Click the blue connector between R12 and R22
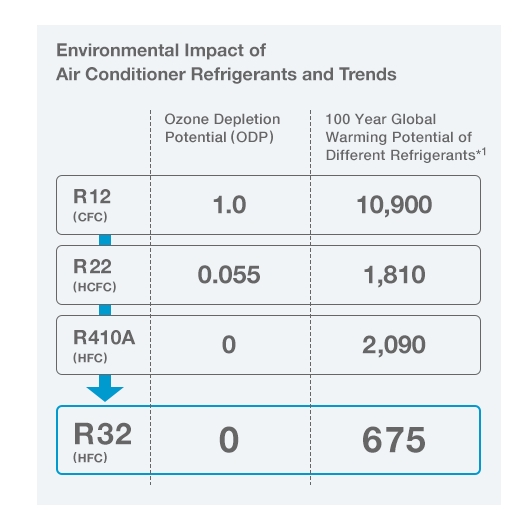The image size is (532, 532). 105,240
